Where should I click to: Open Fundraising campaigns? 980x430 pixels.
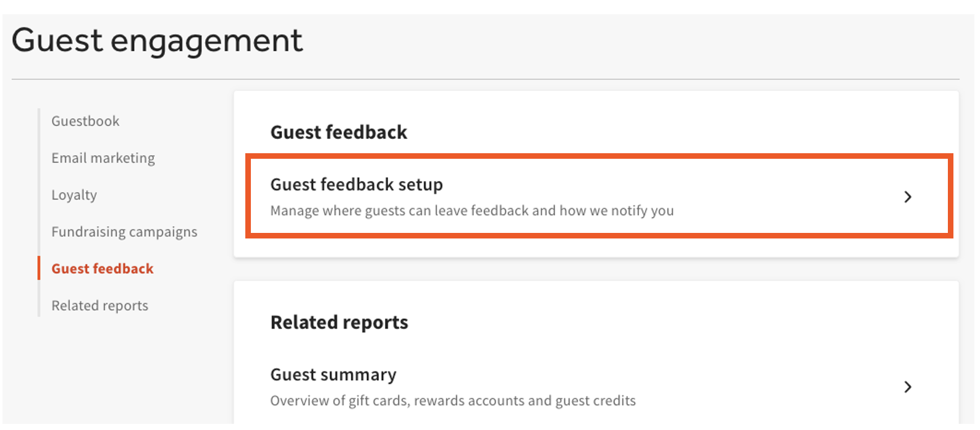[124, 232]
